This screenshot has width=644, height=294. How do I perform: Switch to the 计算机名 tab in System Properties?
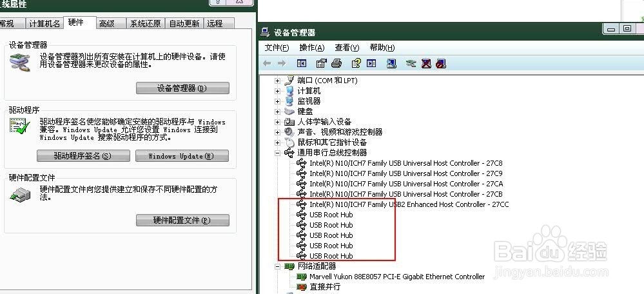pyautogui.click(x=44, y=24)
